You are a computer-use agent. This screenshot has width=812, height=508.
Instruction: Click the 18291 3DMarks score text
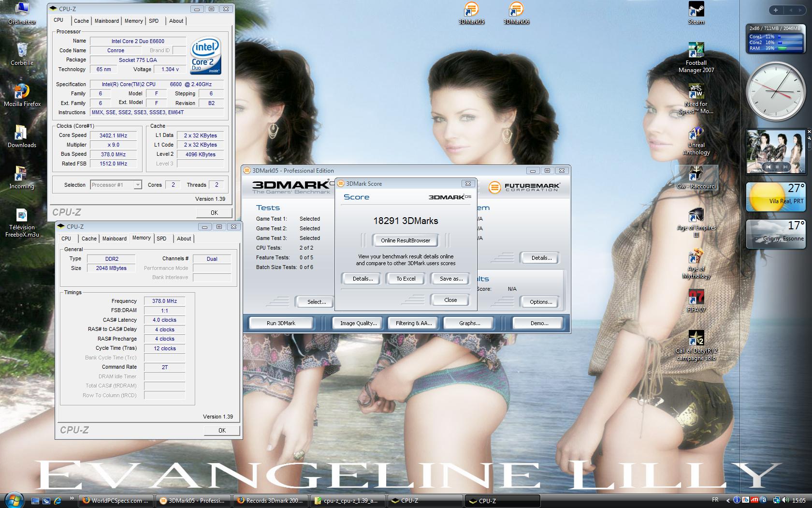406,221
